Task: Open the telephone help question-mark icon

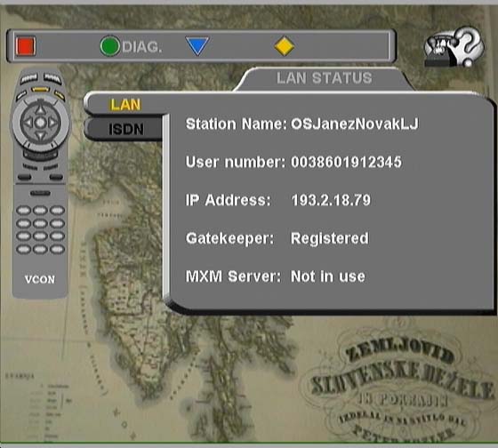Action: [x=454, y=47]
